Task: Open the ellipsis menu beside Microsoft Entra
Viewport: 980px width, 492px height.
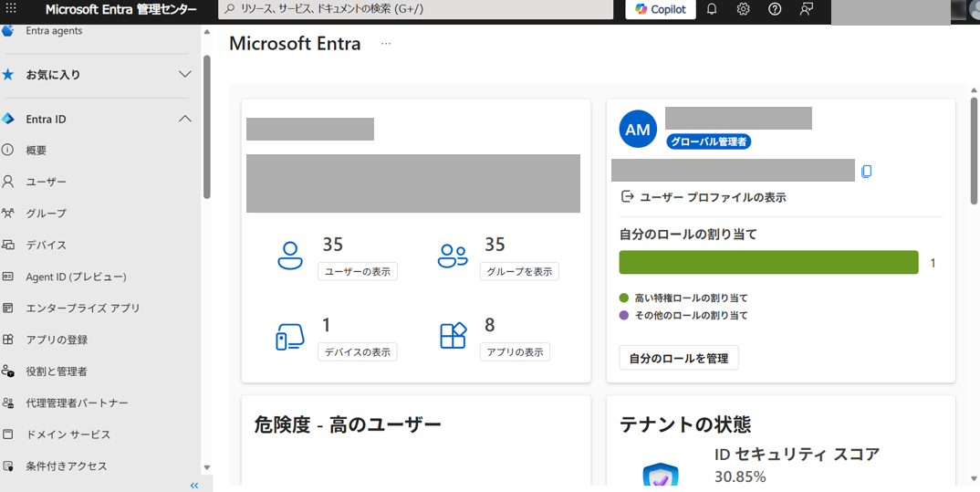Action: pyautogui.click(x=386, y=43)
